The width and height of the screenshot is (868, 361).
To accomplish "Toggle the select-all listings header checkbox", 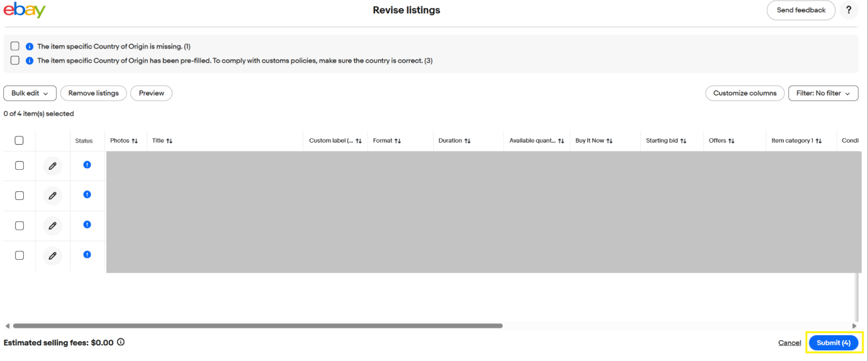I will pyautogui.click(x=19, y=141).
